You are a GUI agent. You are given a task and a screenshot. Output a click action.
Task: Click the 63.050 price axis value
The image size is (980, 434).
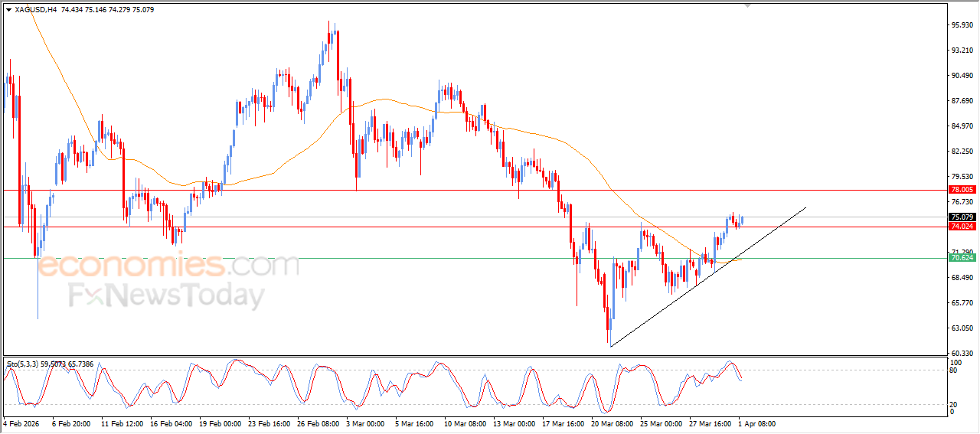(x=962, y=328)
